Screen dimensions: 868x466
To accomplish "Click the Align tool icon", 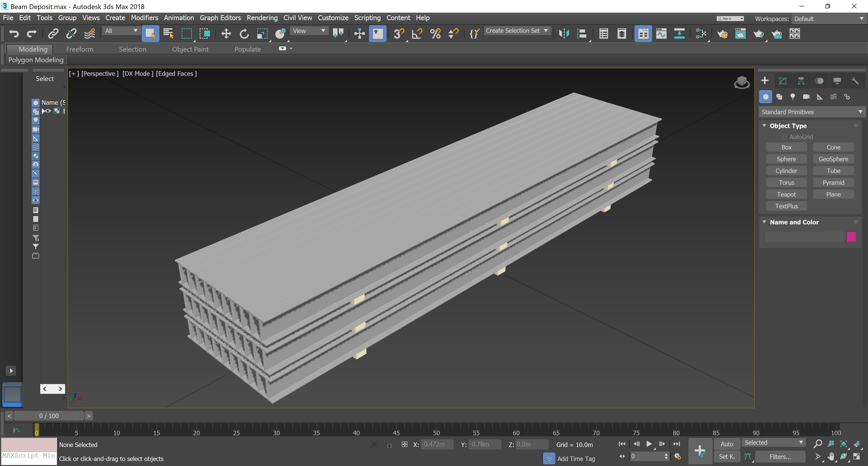I will click(x=582, y=34).
